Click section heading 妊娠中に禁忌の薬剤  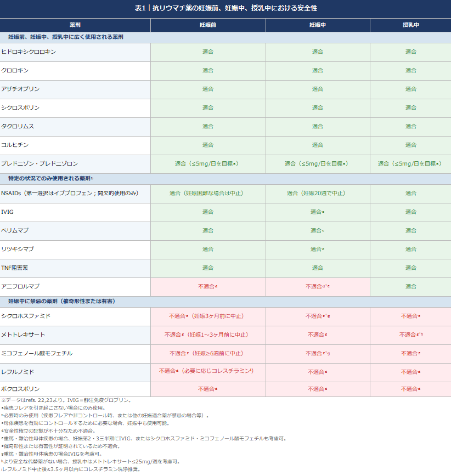(61, 302)
